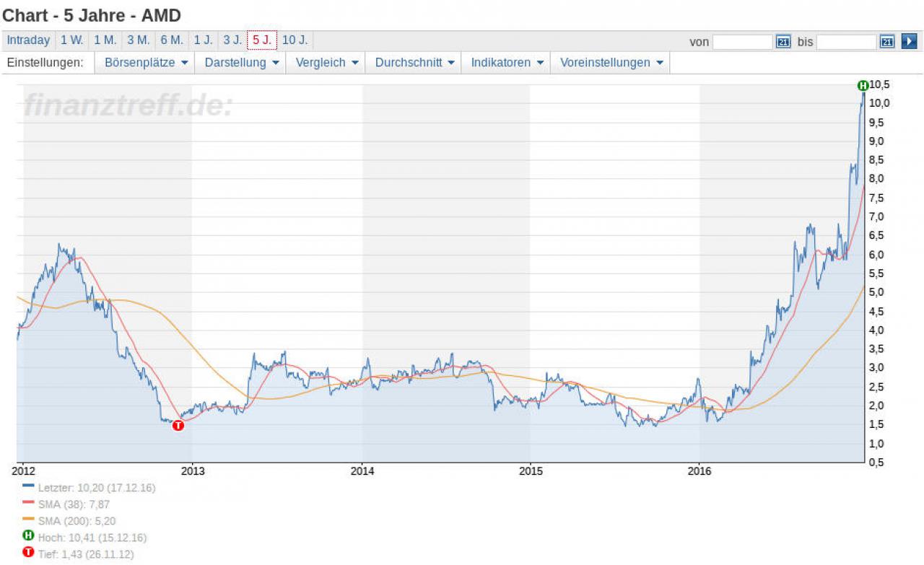Click the SMA (38) red legend swatch
The height and width of the screenshot is (565, 924).
pos(28,504)
